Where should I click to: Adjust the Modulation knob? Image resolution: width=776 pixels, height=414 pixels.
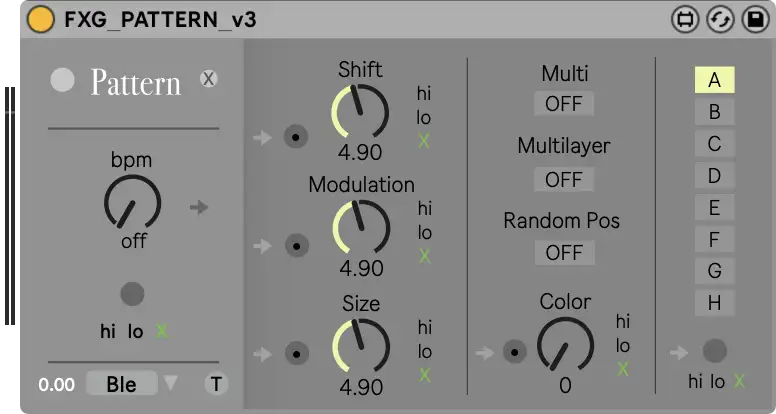[361, 228]
